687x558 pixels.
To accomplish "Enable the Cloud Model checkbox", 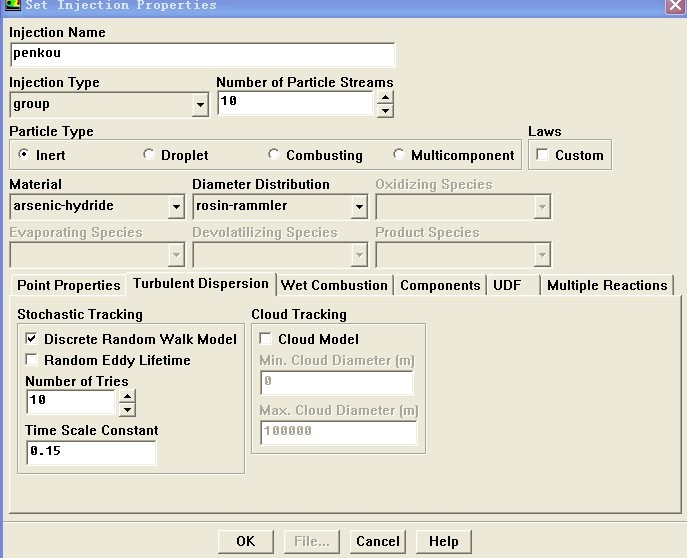I will click(x=265, y=339).
